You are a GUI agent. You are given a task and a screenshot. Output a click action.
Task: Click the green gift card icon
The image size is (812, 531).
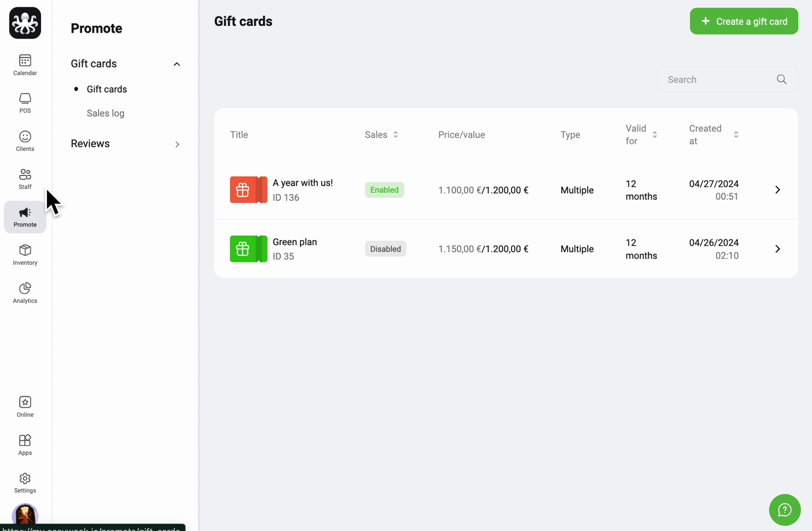[249, 249]
